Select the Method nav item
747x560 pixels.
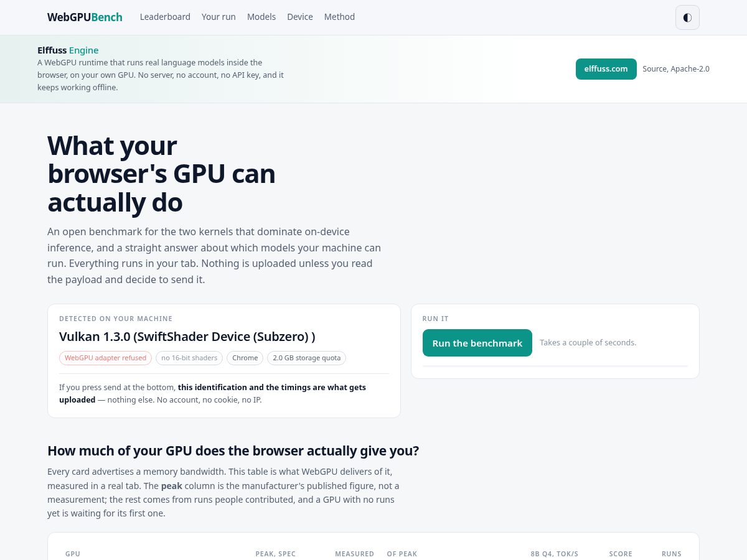339,17
